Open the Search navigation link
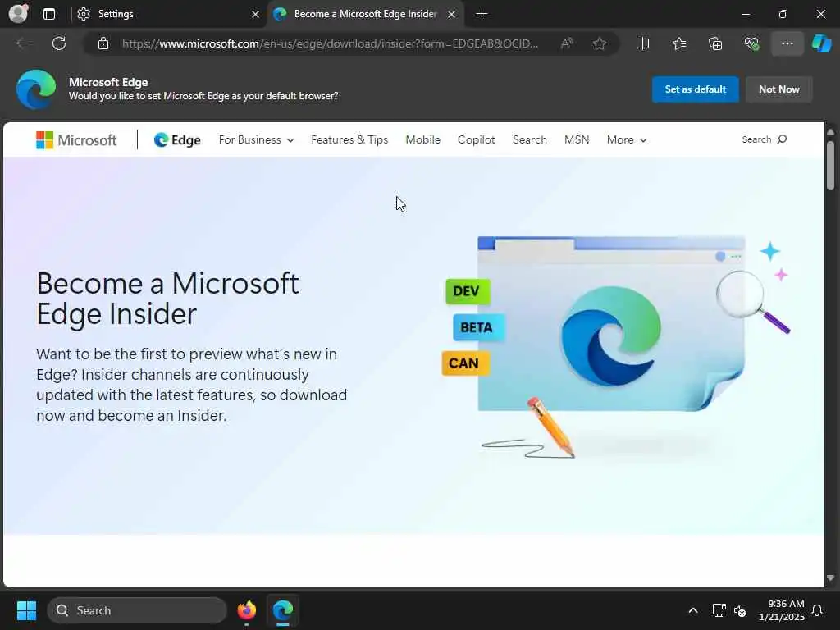The image size is (840, 630). pos(530,139)
